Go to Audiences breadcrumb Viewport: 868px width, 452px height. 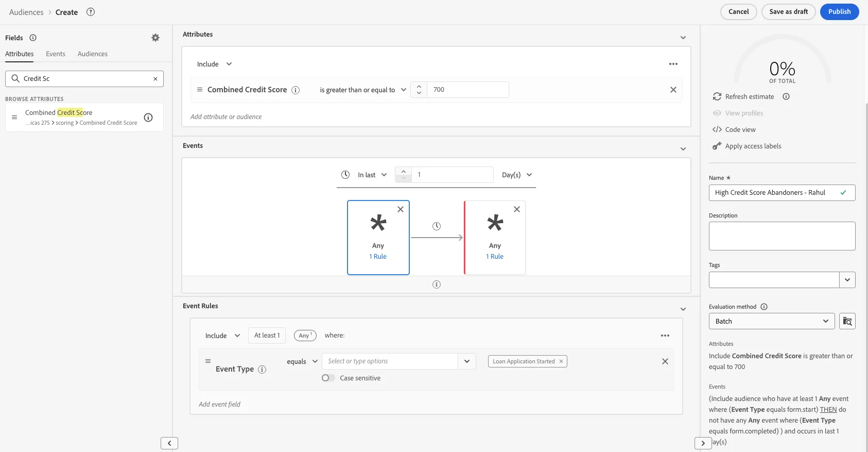[26, 12]
